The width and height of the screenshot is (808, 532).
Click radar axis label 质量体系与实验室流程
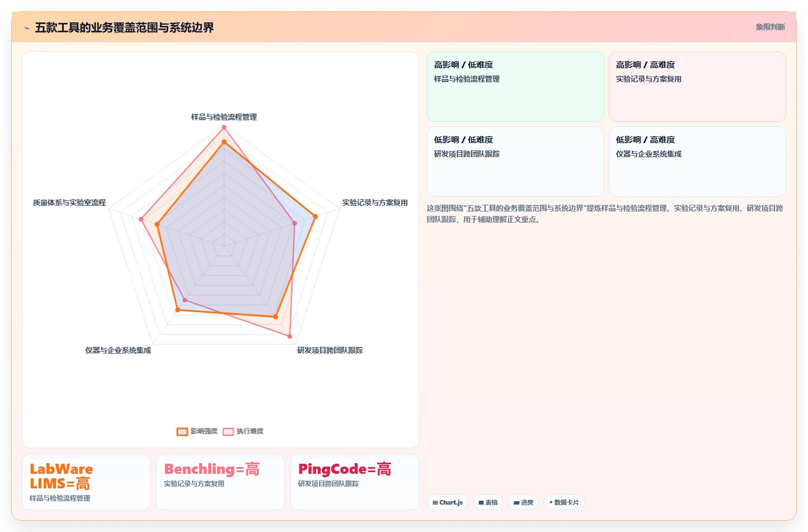[x=69, y=203]
